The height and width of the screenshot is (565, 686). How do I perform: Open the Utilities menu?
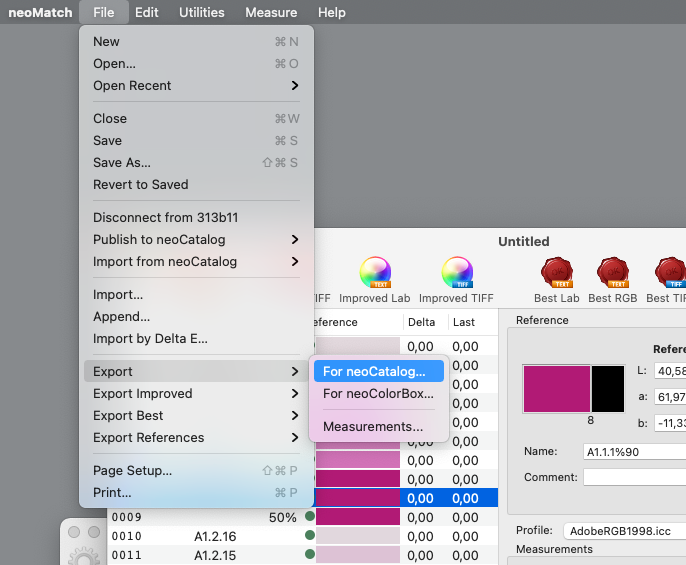[202, 12]
